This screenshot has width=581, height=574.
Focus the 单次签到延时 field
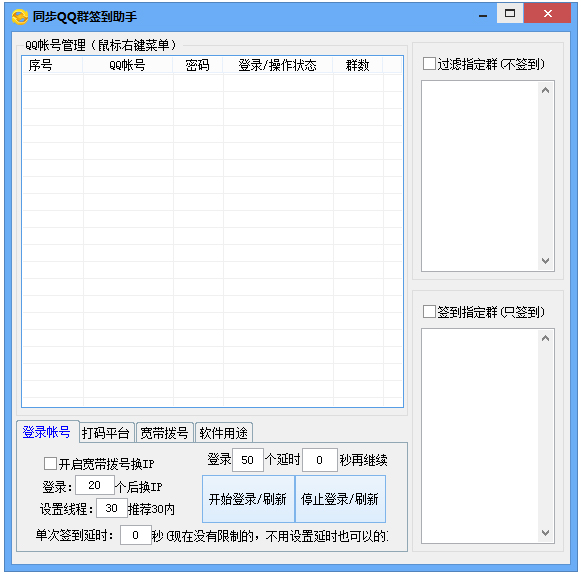(136, 535)
